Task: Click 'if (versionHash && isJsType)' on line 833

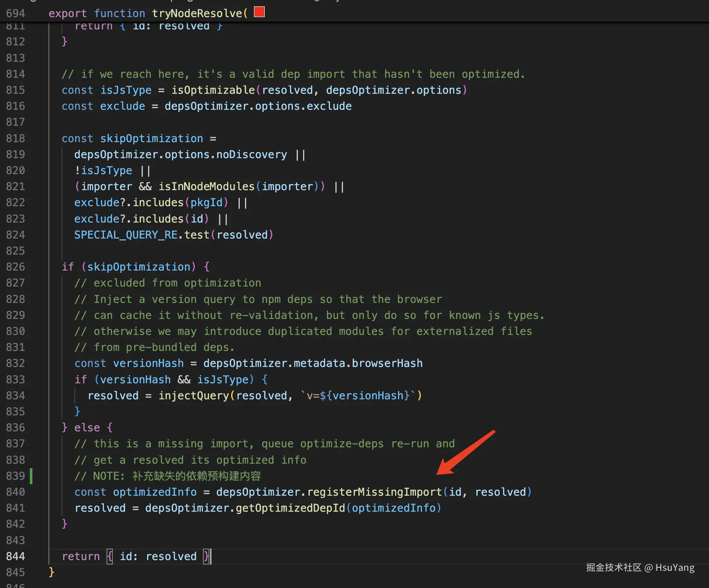Action: [x=164, y=380]
